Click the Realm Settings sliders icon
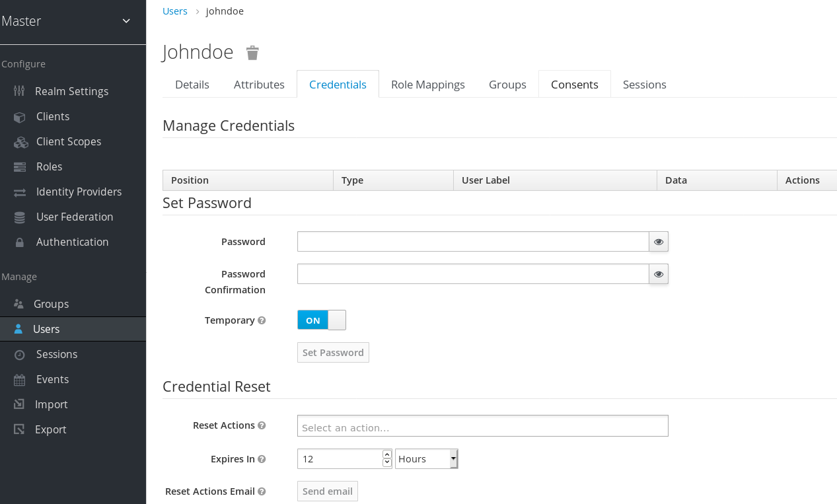Screen dimensions: 837x504 19,91
